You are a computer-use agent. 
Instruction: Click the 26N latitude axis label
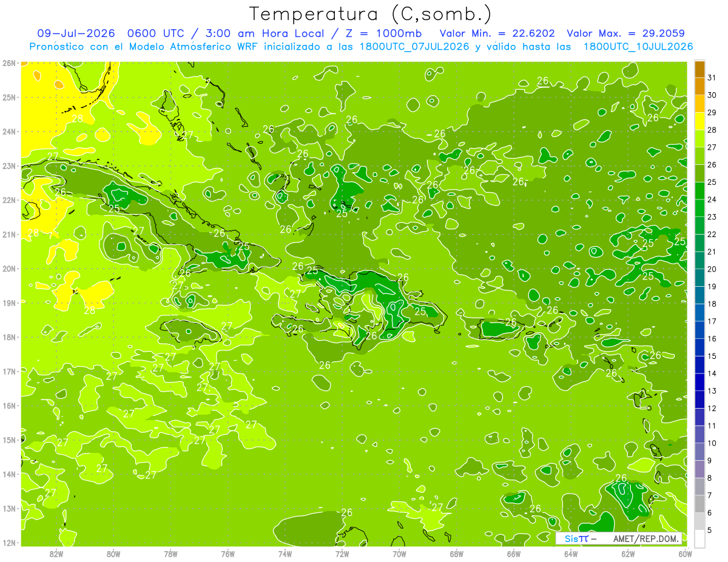pyautogui.click(x=8, y=62)
